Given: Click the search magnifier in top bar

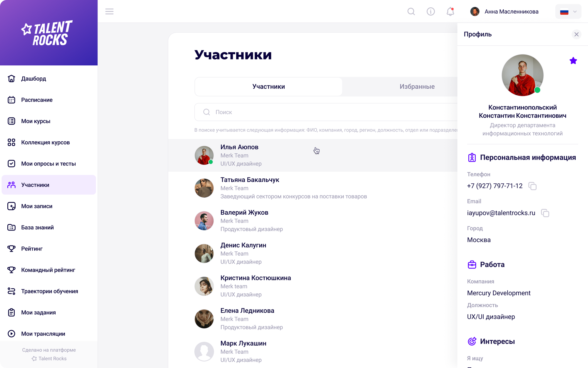Looking at the screenshot, I should tap(411, 11).
